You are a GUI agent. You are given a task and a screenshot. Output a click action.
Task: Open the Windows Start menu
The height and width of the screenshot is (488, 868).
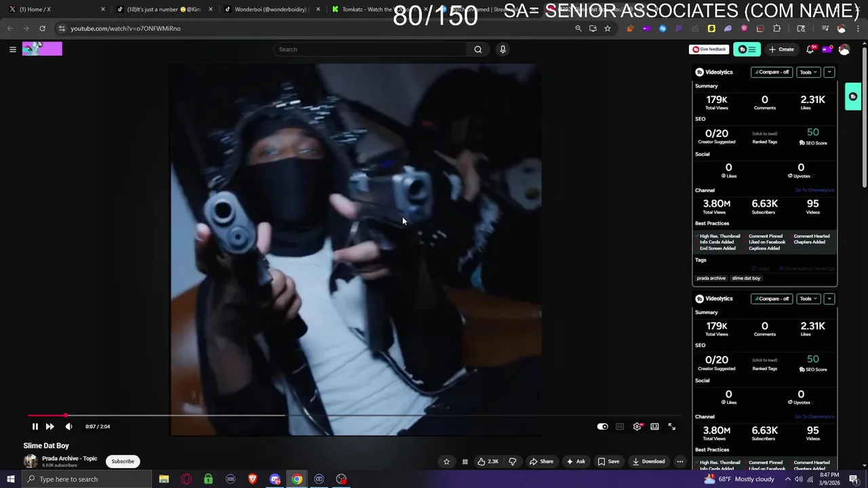click(10, 479)
